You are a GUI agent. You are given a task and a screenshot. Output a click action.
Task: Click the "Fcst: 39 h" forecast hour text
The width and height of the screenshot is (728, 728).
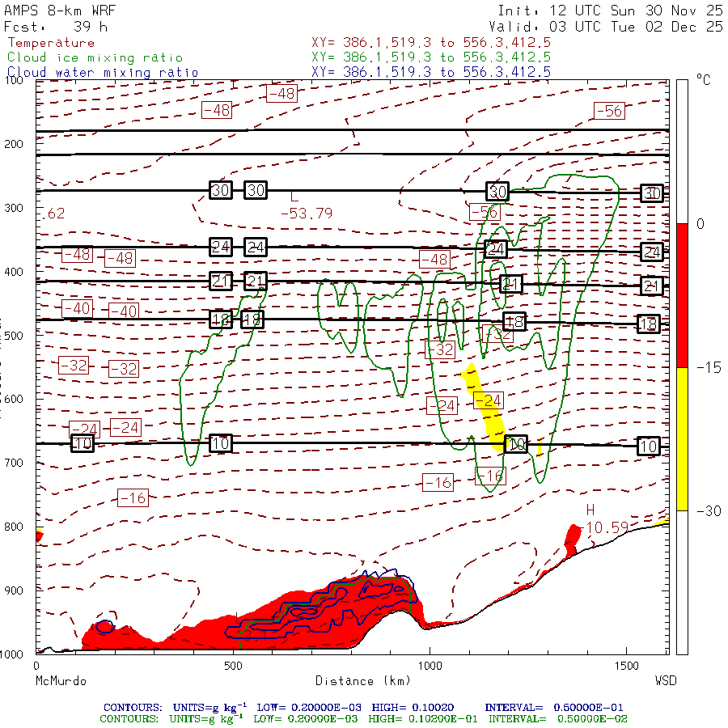click(56, 27)
